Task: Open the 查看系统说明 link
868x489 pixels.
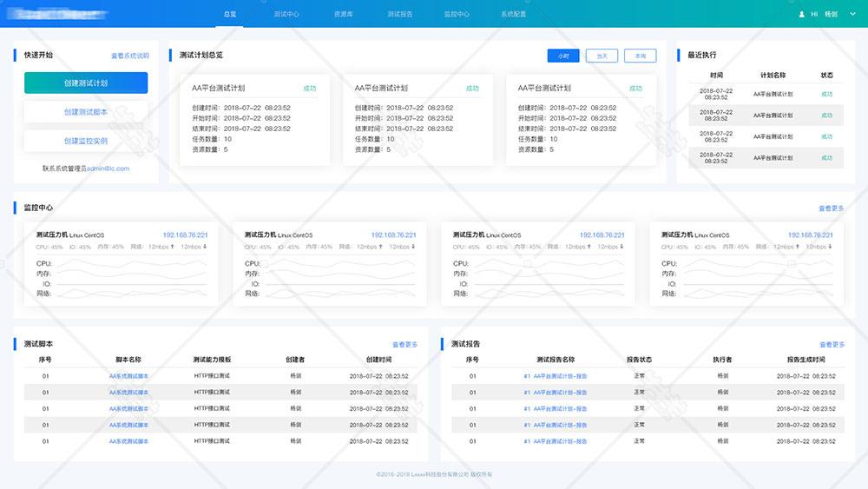Action: (x=129, y=56)
